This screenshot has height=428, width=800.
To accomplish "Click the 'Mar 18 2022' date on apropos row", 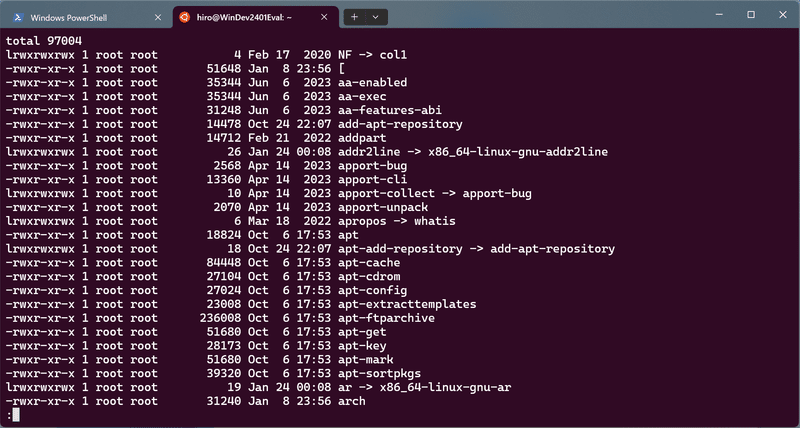I will [x=289, y=221].
